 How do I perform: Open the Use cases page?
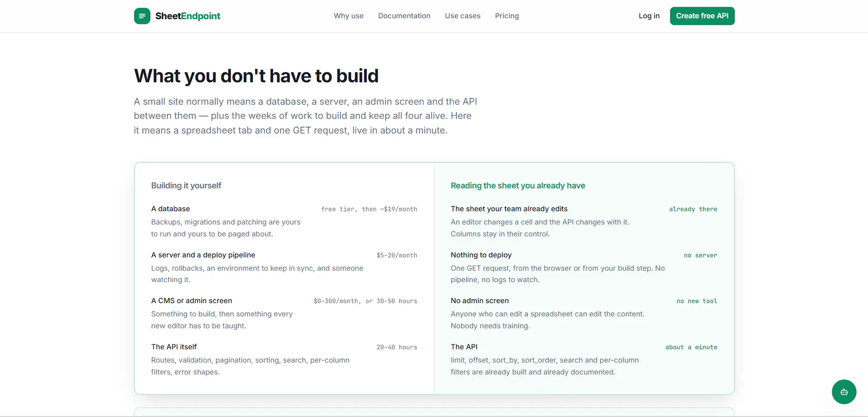coord(463,16)
